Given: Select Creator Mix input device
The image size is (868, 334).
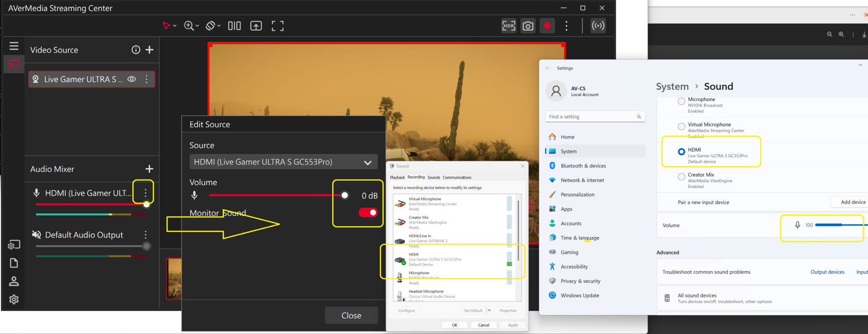Looking at the screenshot, I should point(681,177).
